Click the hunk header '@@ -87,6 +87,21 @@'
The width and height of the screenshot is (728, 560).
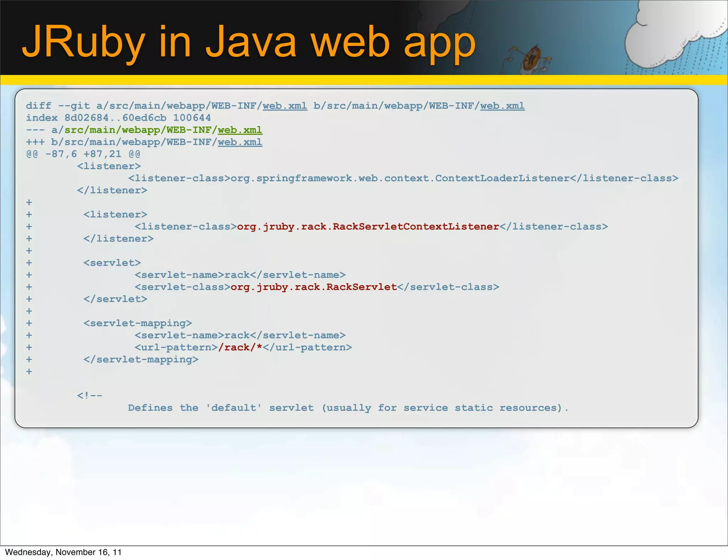click(x=83, y=154)
